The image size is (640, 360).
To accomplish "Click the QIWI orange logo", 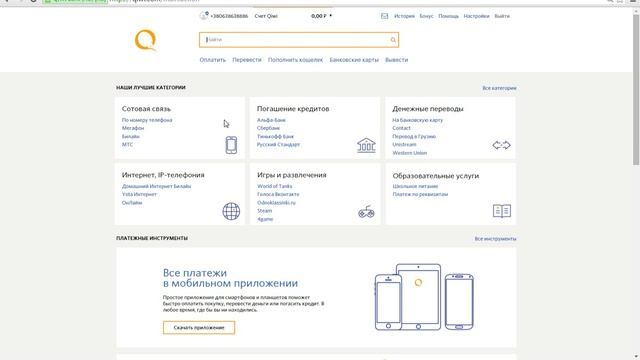I will 146,40.
